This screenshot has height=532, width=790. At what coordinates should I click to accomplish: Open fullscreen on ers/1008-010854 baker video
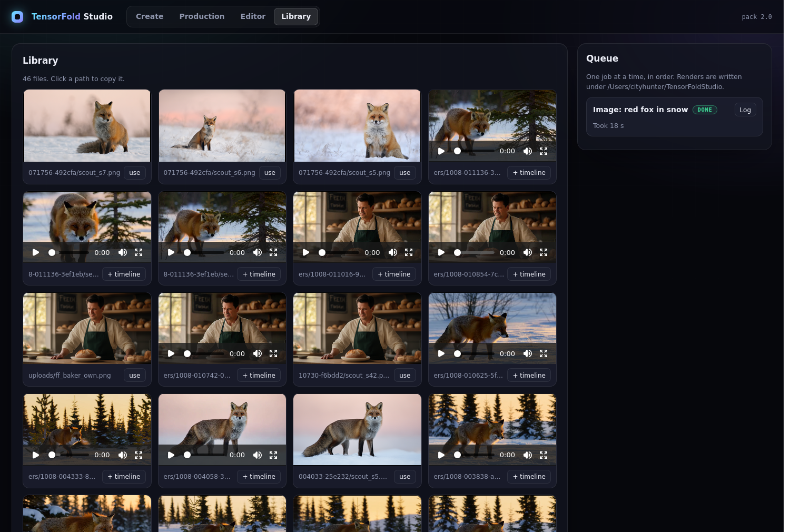coord(544,253)
